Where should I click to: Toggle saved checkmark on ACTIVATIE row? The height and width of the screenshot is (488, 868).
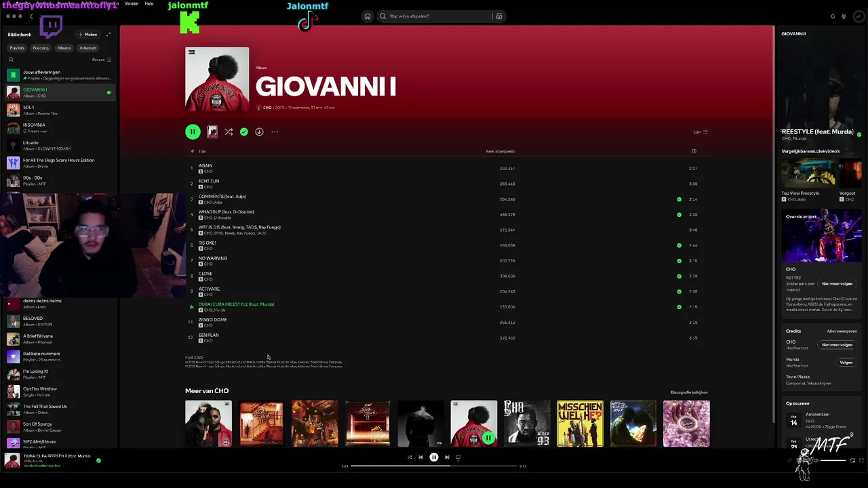point(679,291)
